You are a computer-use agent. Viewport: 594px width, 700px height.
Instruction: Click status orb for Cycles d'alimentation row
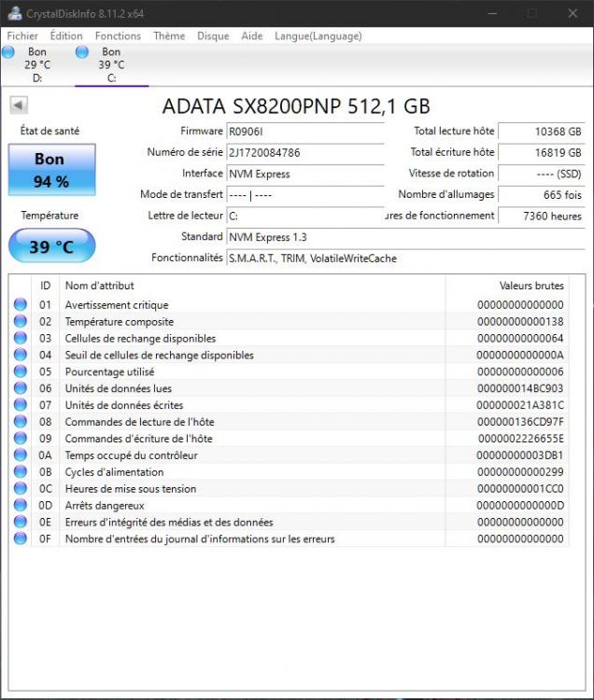(x=21, y=472)
